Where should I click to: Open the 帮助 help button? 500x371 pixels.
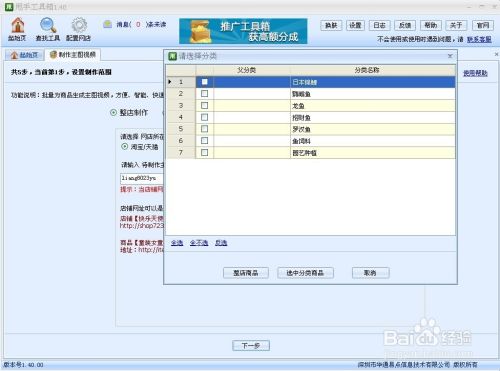pyautogui.click(x=431, y=25)
